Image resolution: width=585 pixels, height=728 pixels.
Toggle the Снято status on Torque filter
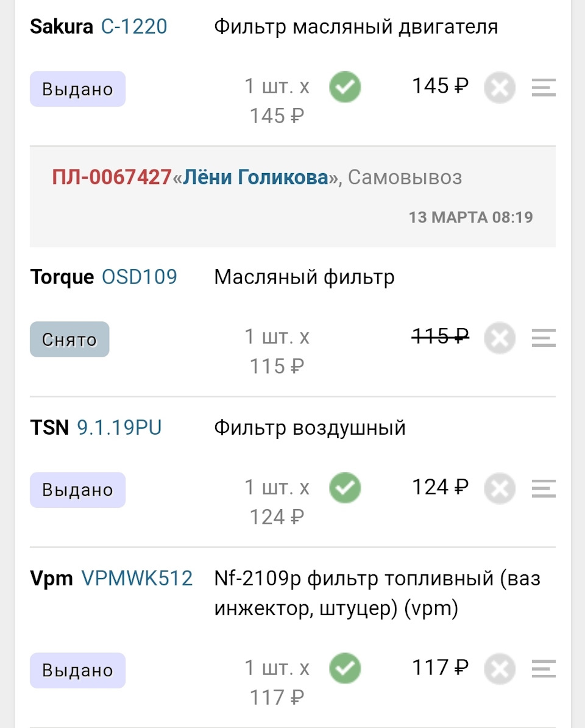tap(69, 340)
